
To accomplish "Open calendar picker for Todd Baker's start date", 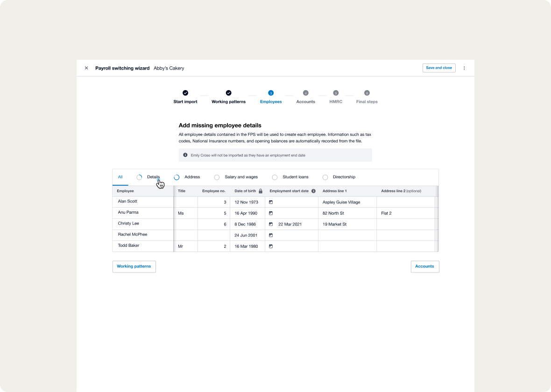I will coord(271,246).
